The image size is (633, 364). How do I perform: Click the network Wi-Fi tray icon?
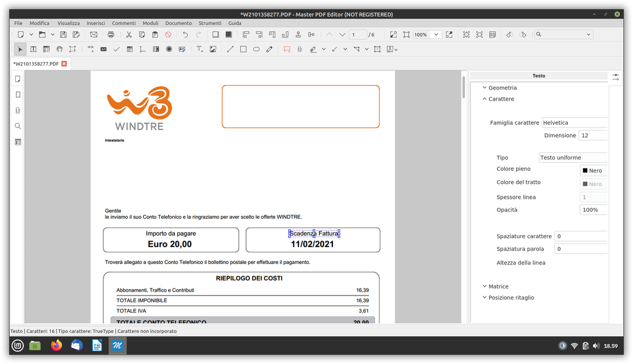pos(574,346)
